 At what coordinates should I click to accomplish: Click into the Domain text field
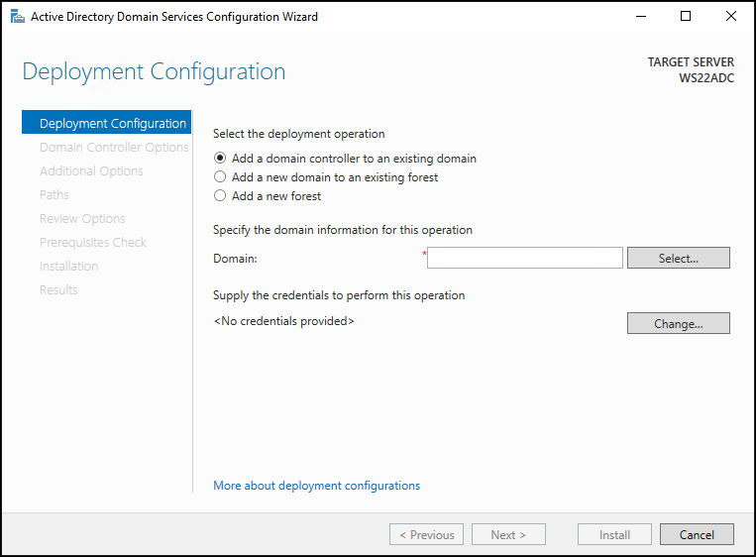(x=524, y=258)
